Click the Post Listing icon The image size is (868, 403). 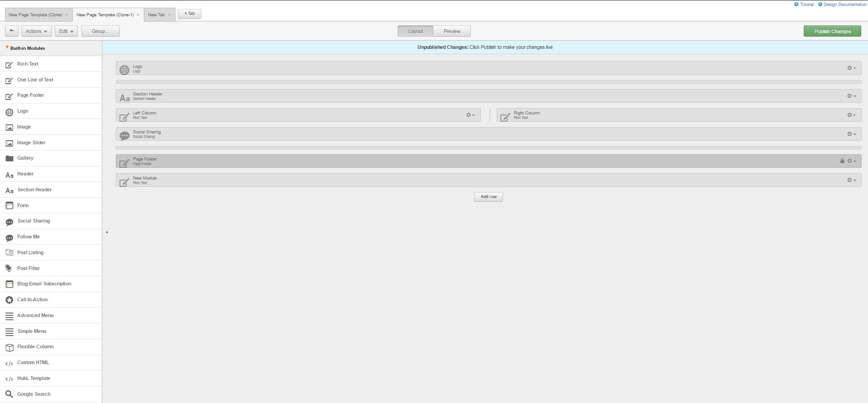pos(9,253)
